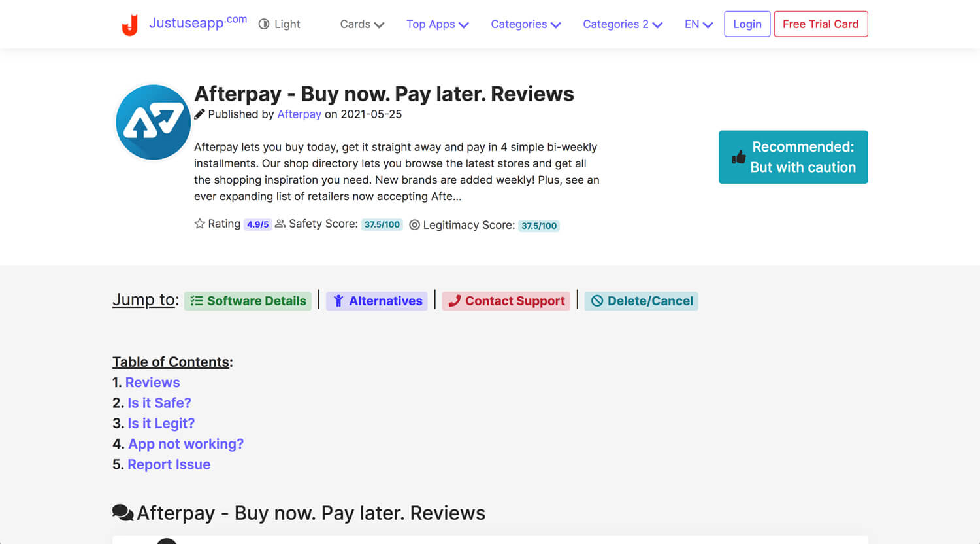Click the chat bubbles icon beside Reviews heading
980x544 pixels.
(x=123, y=513)
